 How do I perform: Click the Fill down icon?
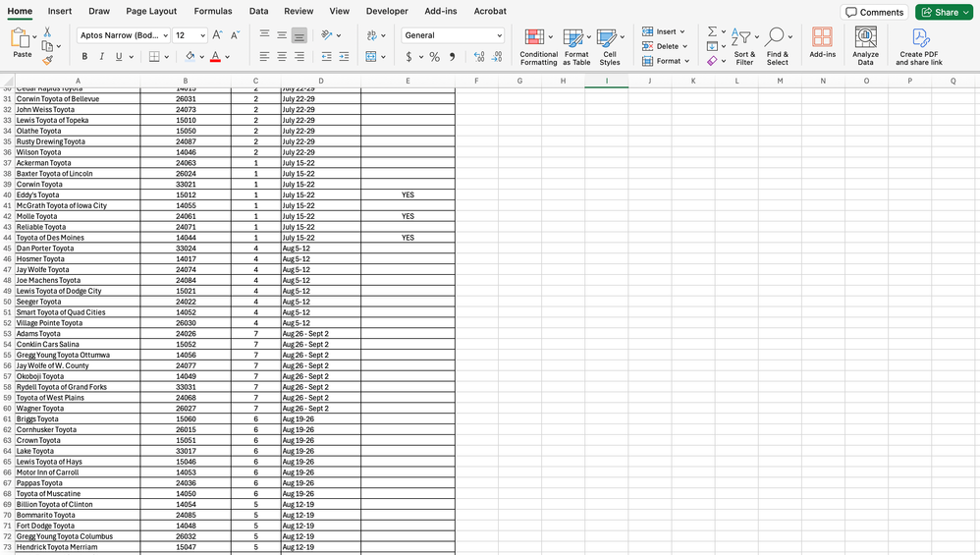tap(712, 46)
